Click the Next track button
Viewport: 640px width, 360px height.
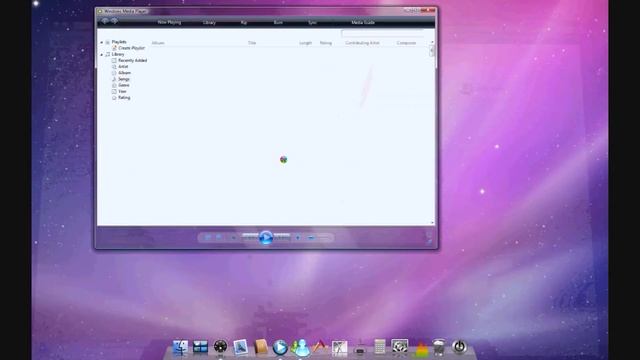(282, 237)
